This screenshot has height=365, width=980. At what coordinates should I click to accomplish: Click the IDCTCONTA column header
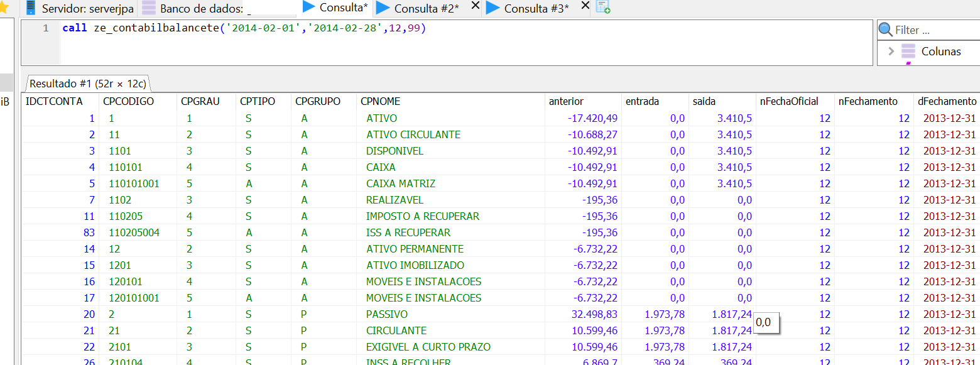[x=54, y=101]
